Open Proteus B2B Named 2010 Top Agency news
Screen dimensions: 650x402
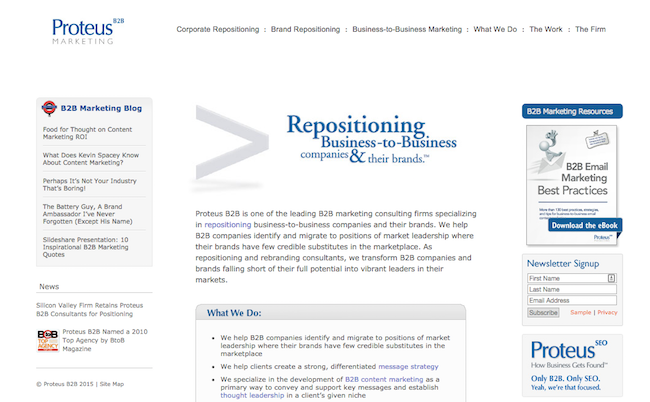click(105, 340)
